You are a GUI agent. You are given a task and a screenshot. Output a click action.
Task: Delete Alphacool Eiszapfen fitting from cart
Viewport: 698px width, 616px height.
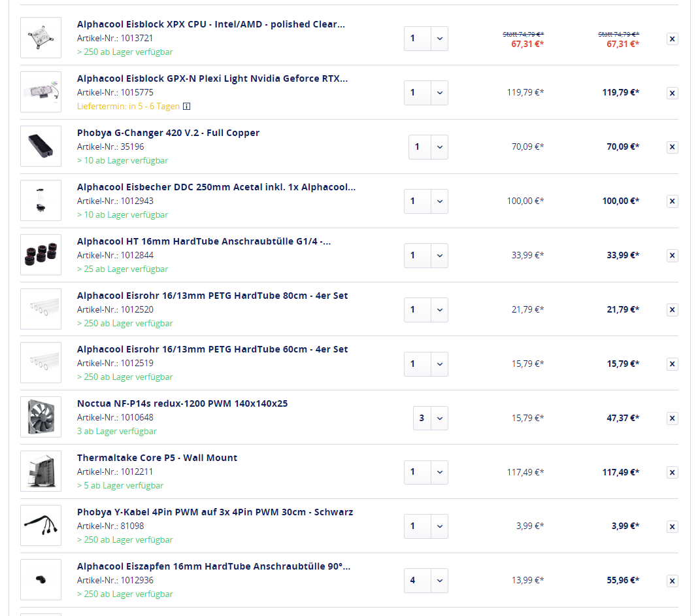pyautogui.click(x=672, y=581)
